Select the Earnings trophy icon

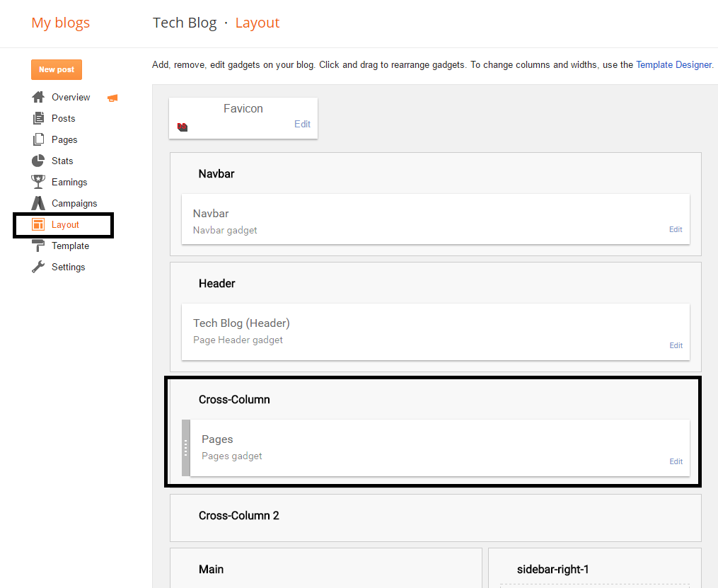click(x=38, y=182)
